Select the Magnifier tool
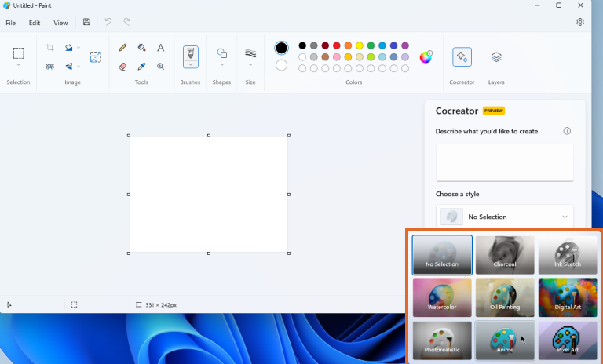 tap(161, 66)
